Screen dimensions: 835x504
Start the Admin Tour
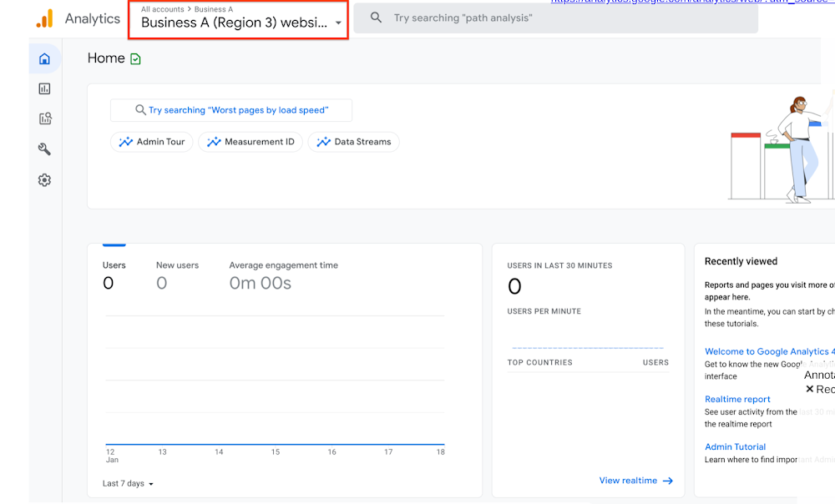point(151,142)
